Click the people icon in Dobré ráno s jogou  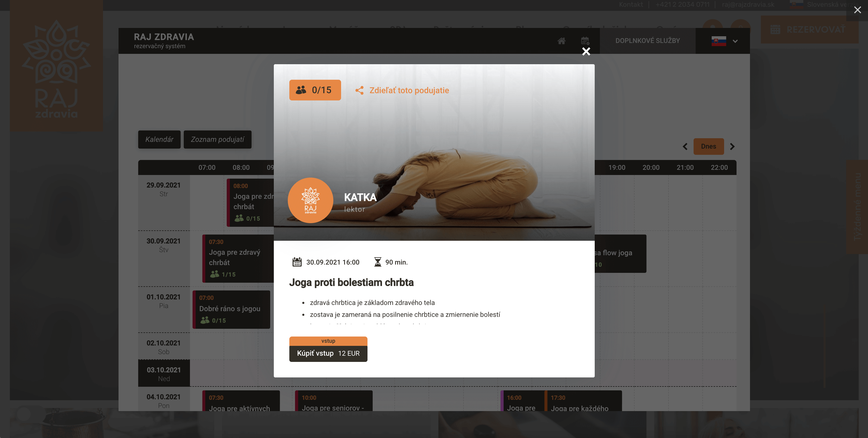pyautogui.click(x=205, y=320)
